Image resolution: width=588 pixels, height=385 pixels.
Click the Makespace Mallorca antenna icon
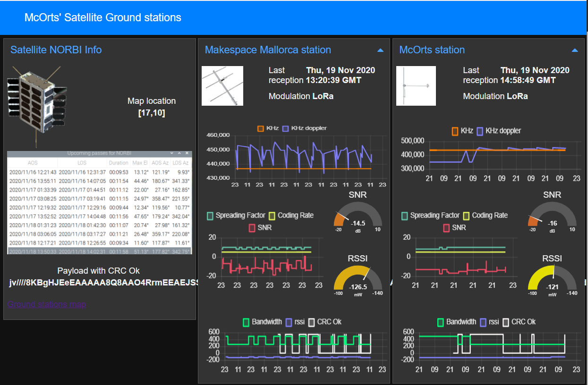[222, 85]
